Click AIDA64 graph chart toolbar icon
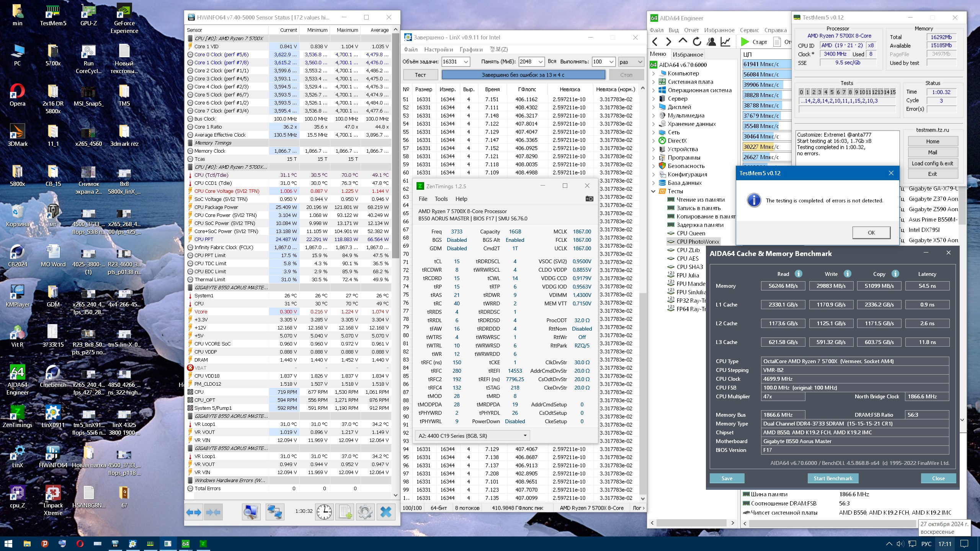The height and width of the screenshot is (551, 980). point(725,42)
